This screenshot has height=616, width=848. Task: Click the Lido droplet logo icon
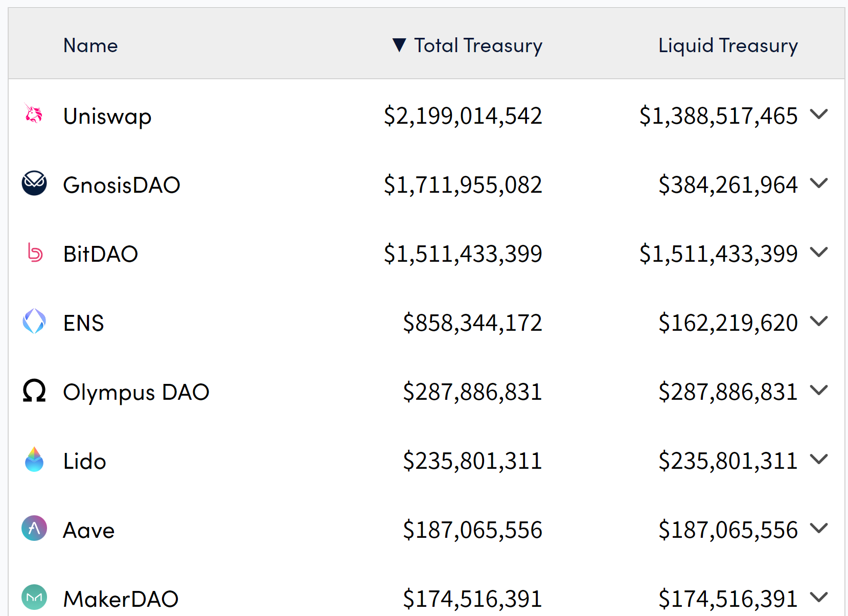34,459
